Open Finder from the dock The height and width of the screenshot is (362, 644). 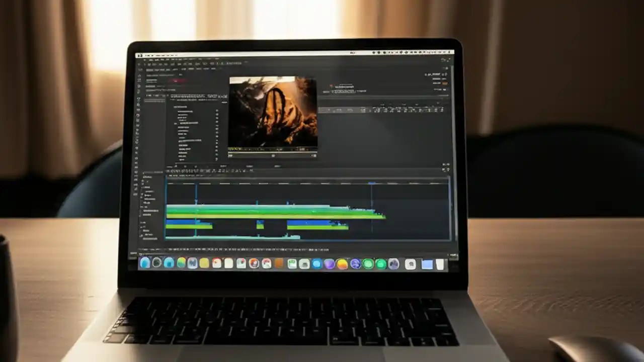tap(148, 264)
